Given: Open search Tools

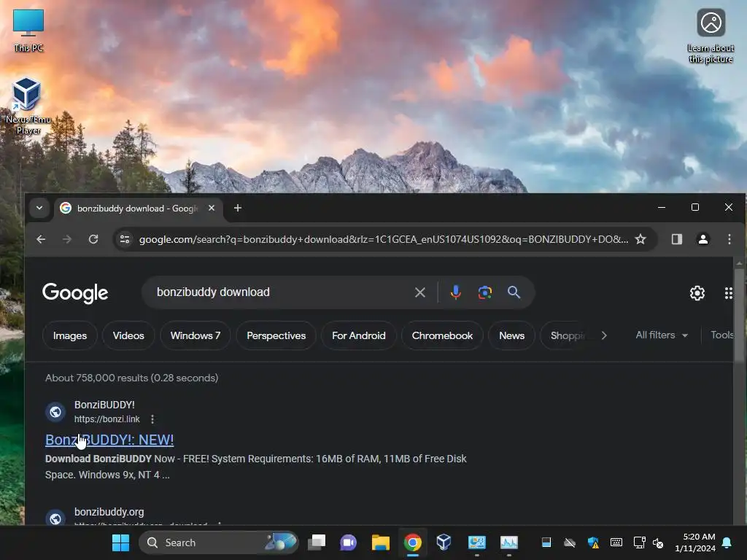Looking at the screenshot, I should [x=721, y=335].
